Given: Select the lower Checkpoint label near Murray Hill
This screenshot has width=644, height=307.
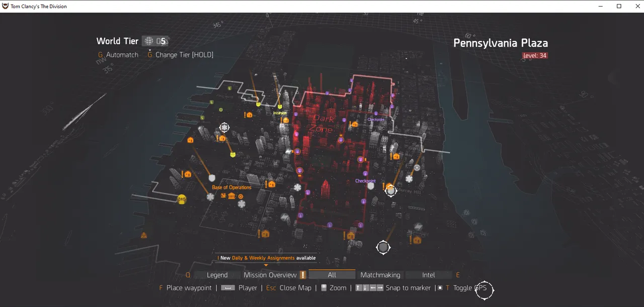Looking at the screenshot, I should click(365, 181).
